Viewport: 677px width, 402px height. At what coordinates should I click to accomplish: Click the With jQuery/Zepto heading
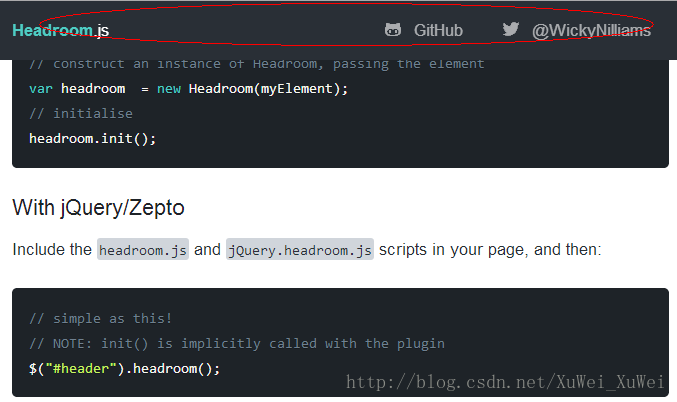pos(98,208)
